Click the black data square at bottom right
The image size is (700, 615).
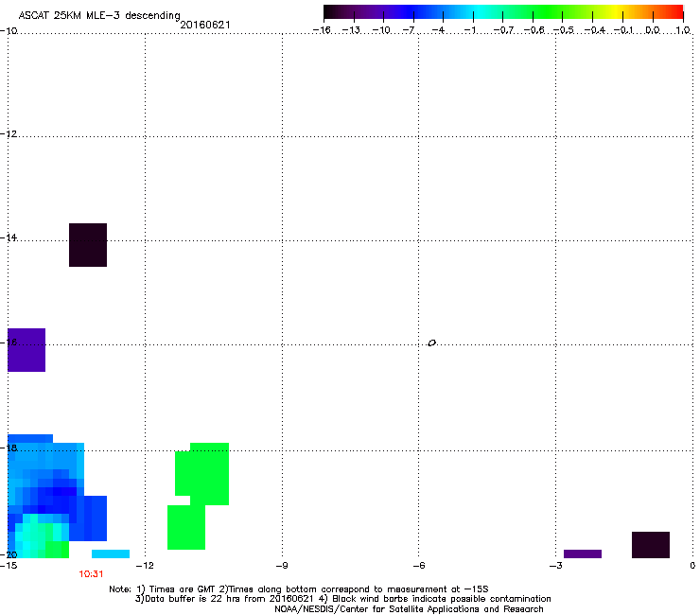tap(651, 545)
